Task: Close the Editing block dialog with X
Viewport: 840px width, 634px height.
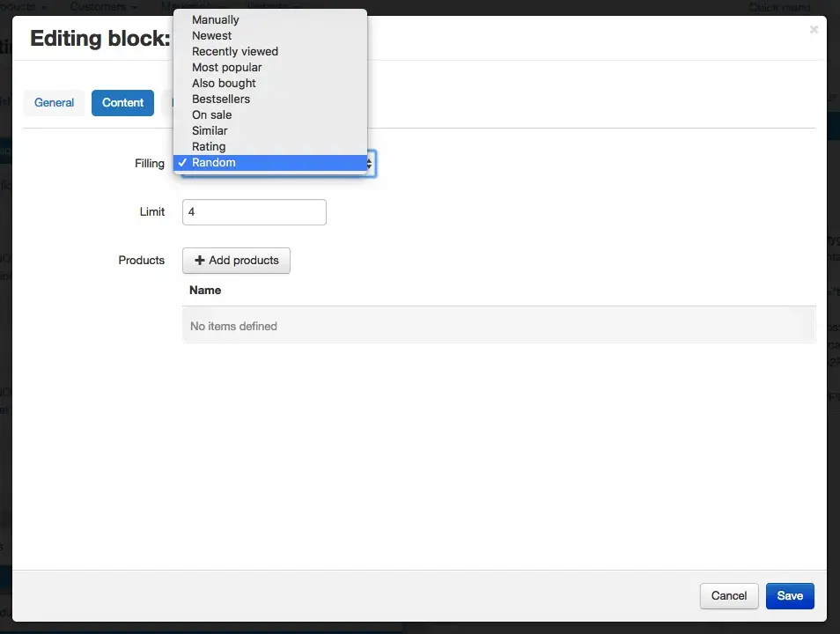Action: (x=814, y=30)
